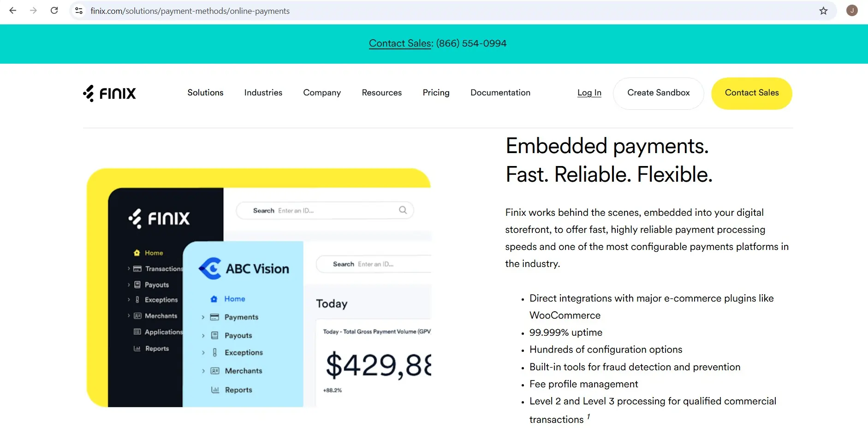The width and height of the screenshot is (868, 439).
Task: Click the Log In link
Action: (x=589, y=93)
